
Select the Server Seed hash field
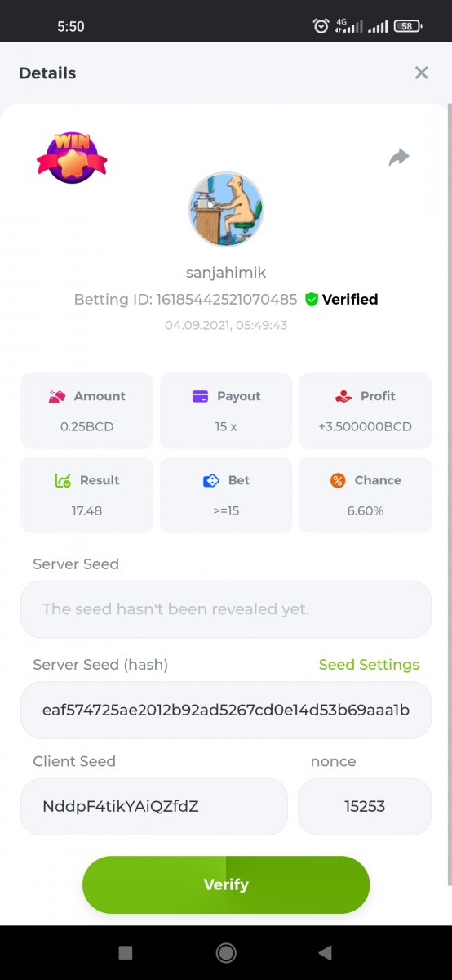226,710
